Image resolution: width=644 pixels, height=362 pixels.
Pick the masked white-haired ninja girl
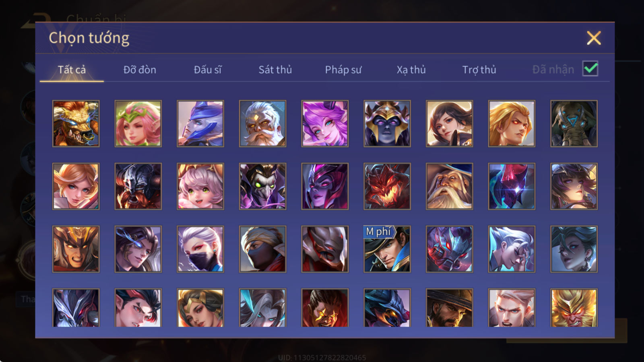pos(200,249)
